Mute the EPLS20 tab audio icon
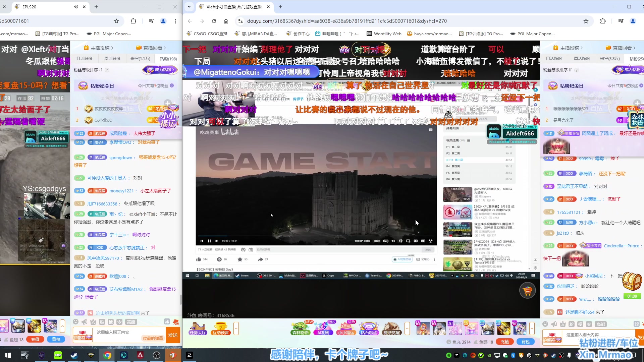Image resolution: width=644 pixels, height=362 pixels. [x=76, y=7]
